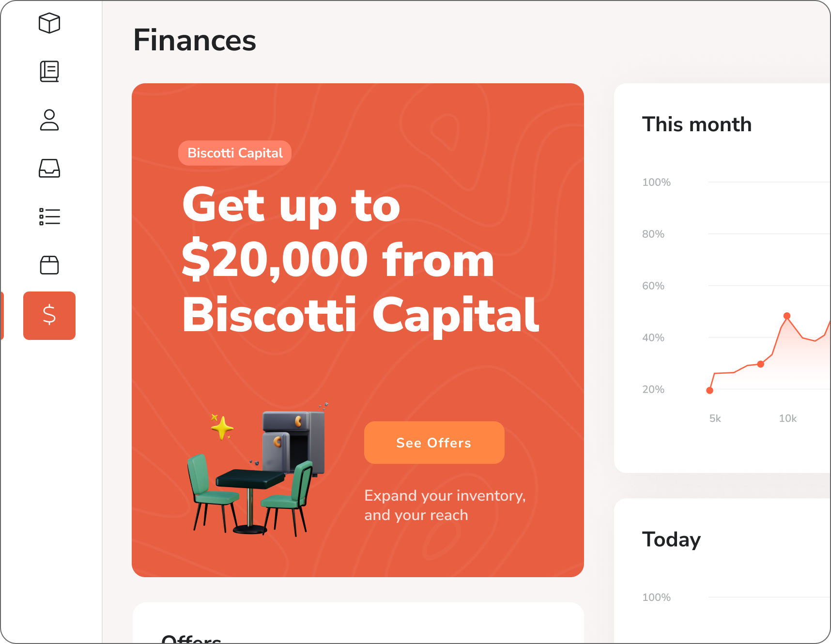Open the catalog book icon

pyautogui.click(x=49, y=72)
